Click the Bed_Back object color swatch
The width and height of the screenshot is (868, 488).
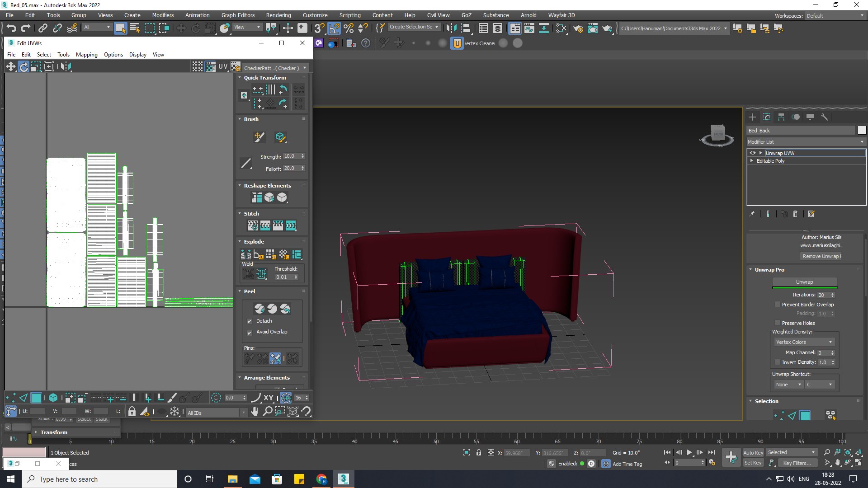coord(862,130)
